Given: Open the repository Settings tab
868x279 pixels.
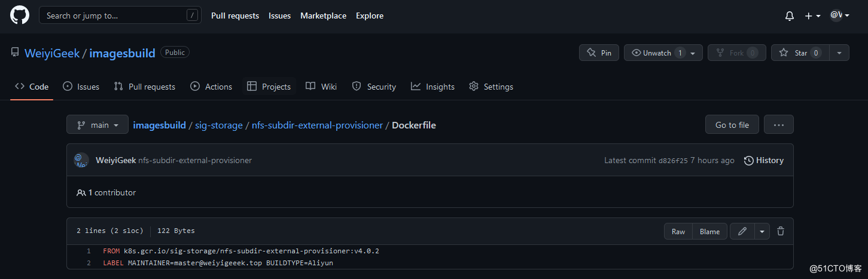Looking at the screenshot, I should coord(491,87).
